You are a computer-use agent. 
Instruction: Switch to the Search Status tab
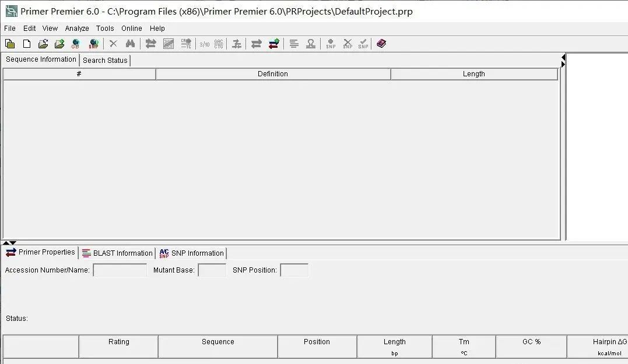tap(105, 61)
